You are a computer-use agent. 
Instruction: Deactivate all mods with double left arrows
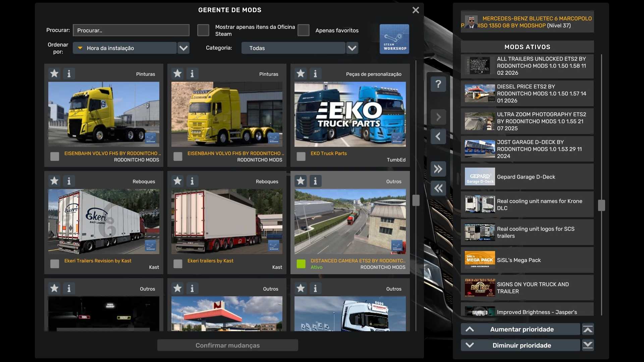[438, 188]
